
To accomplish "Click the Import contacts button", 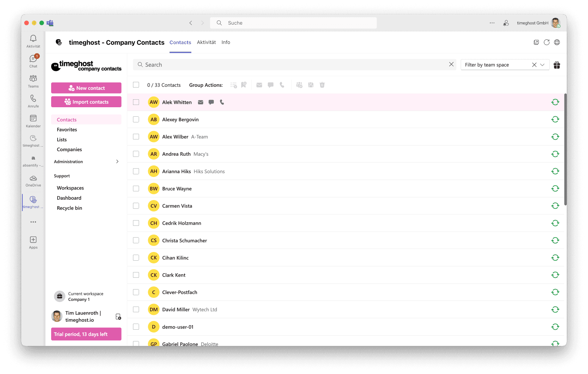I will point(86,102).
